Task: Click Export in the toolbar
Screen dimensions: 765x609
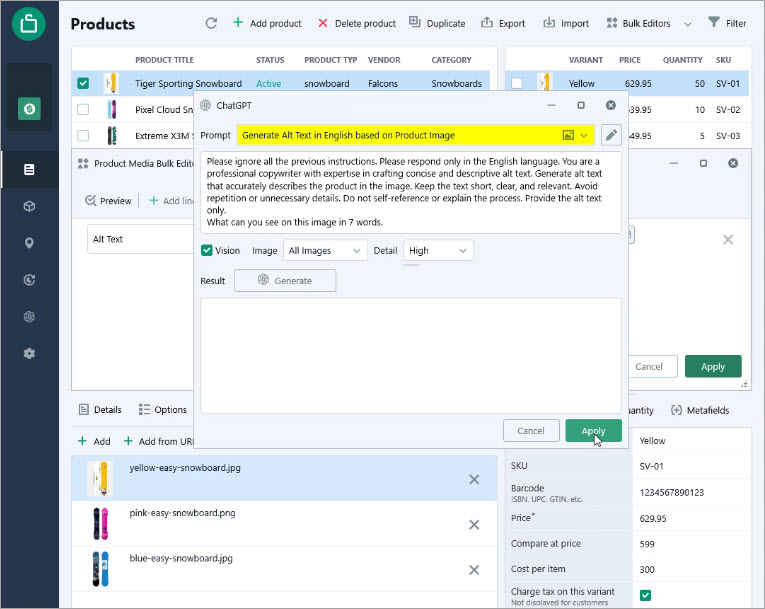Action: [503, 23]
